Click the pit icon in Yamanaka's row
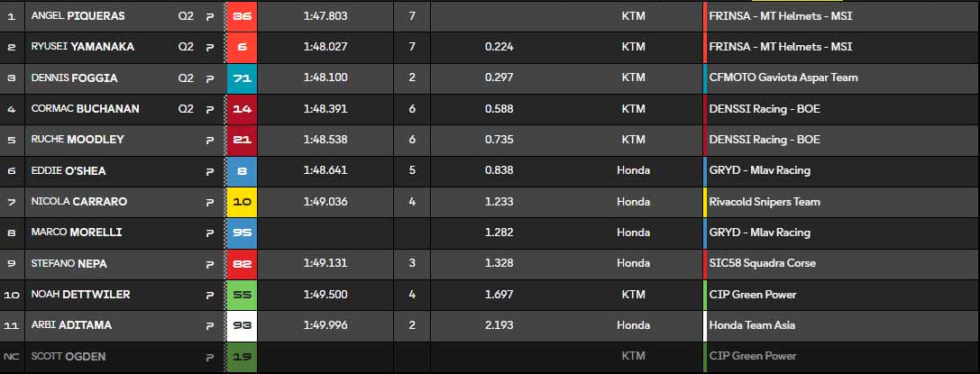 click(210, 47)
